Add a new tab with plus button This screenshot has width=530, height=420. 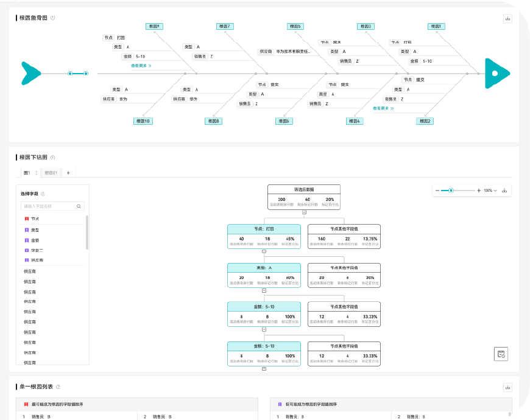coord(68,173)
